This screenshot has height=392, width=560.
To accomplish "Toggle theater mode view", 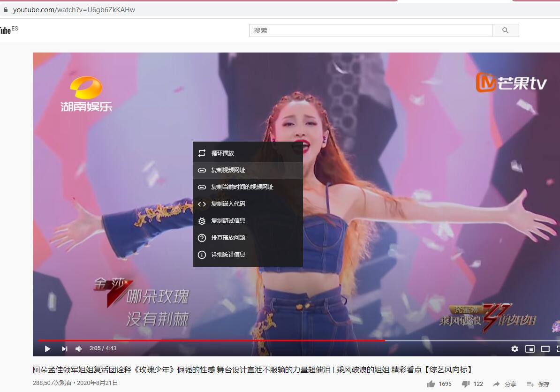I will point(545,349).
